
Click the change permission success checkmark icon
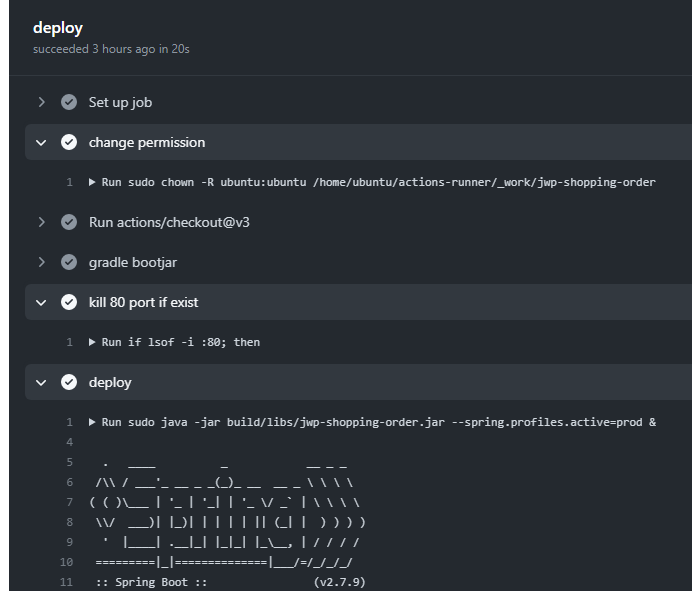pos(69,142)
